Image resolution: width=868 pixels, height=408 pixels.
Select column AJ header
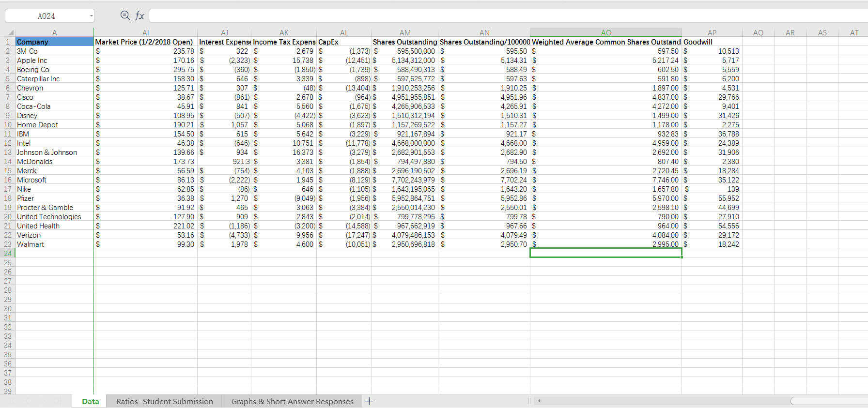(x=224, y=32)
